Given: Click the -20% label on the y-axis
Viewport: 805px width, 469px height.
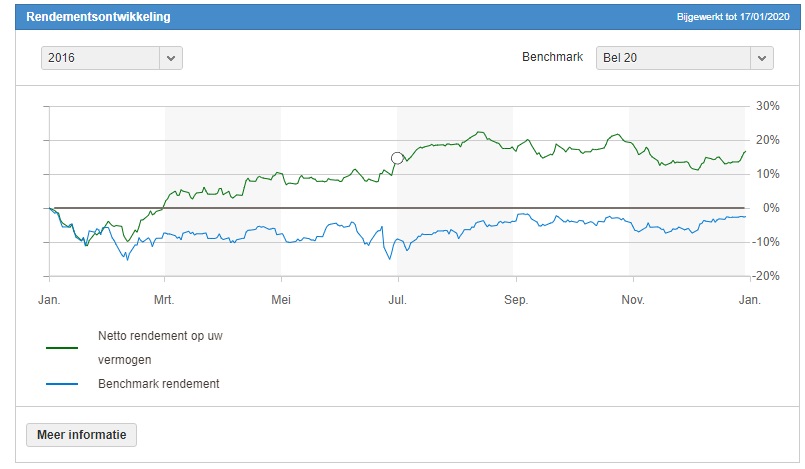Looking at the screenshot, I should pyautogui.click(x=766, y=276).
